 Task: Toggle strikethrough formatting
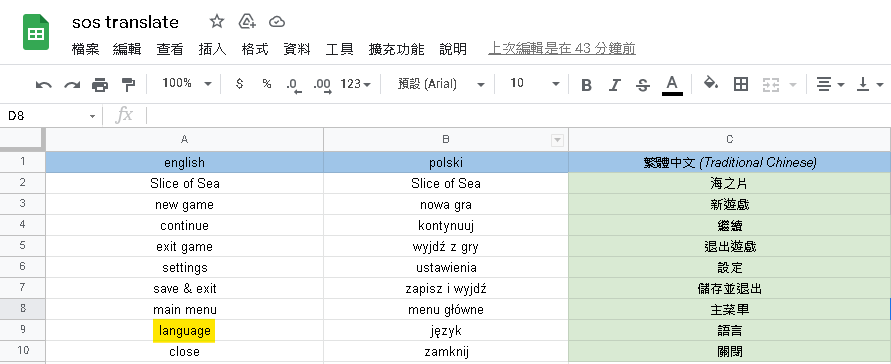643,85
